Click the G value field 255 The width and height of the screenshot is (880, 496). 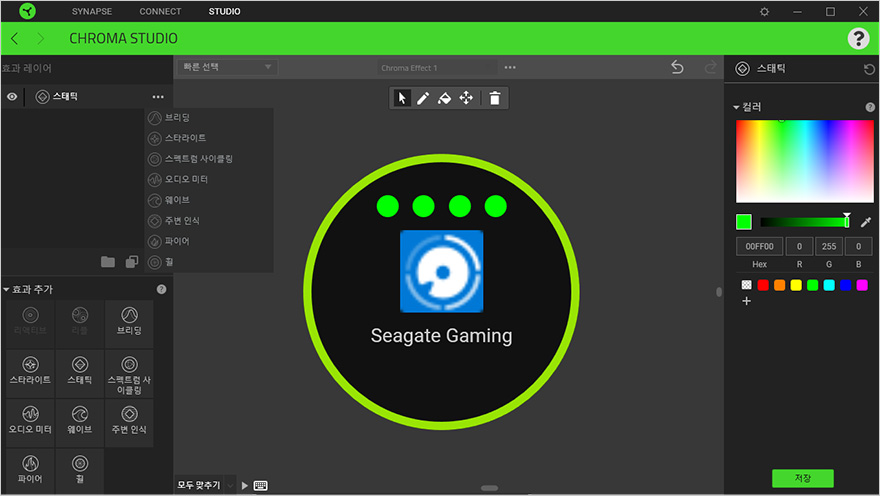(829, 246)
